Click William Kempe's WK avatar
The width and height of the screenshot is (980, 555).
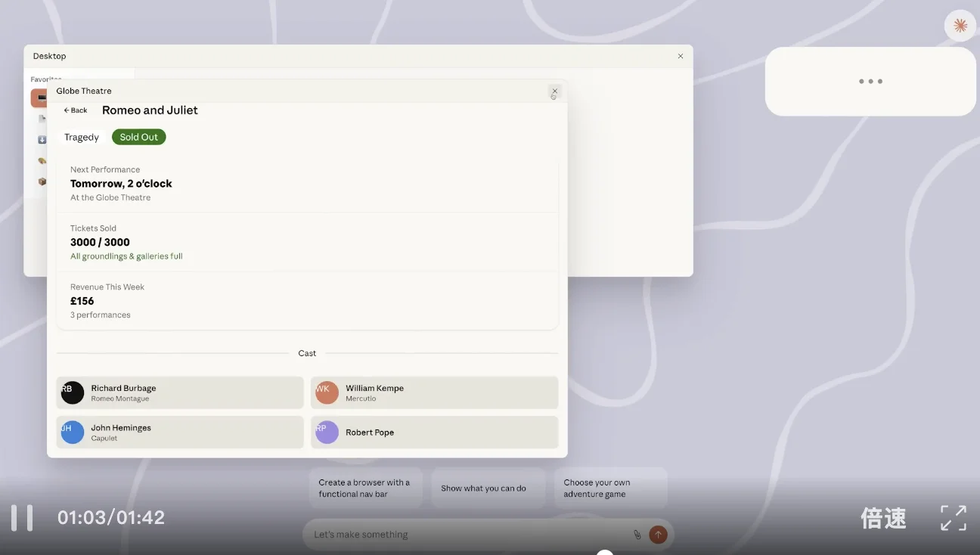327,392
